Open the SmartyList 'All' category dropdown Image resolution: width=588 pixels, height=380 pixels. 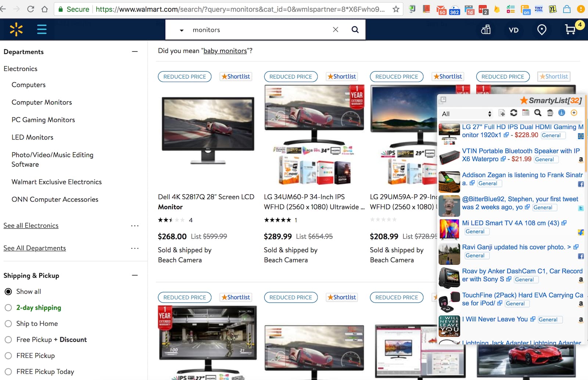(x=466, y=114)
